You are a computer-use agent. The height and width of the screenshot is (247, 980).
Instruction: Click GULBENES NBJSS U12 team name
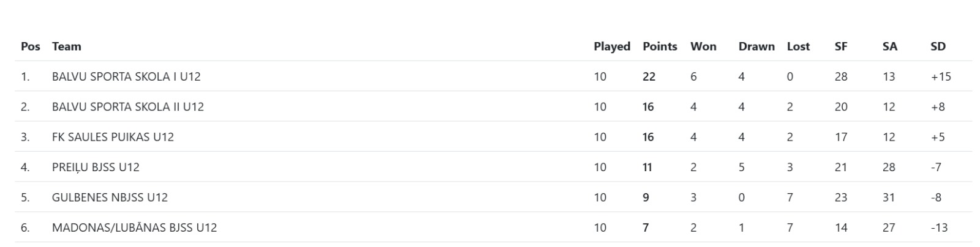click(110, 197)
